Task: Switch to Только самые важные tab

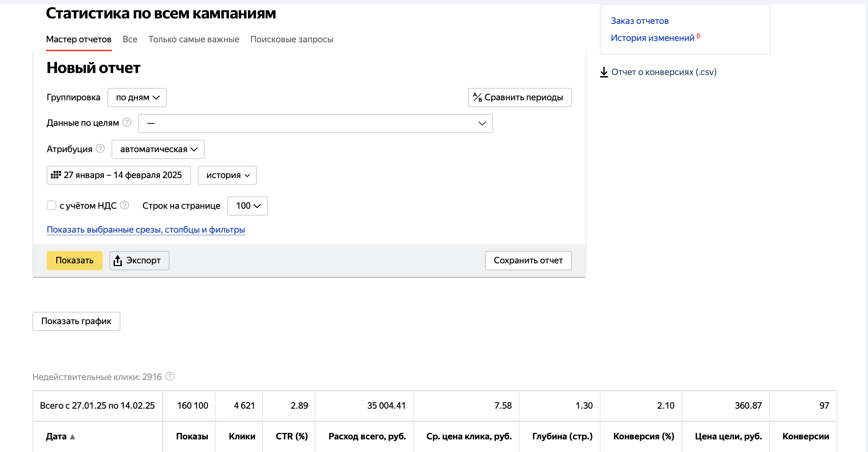Action: click(194, 40)
